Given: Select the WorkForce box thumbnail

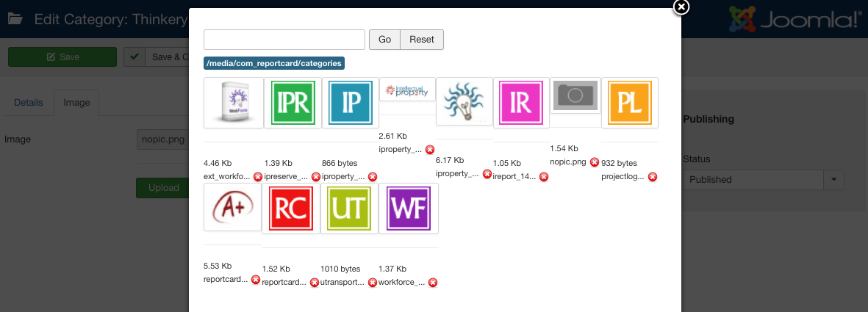Looking at the screenshot, I should tap(234, 103).
